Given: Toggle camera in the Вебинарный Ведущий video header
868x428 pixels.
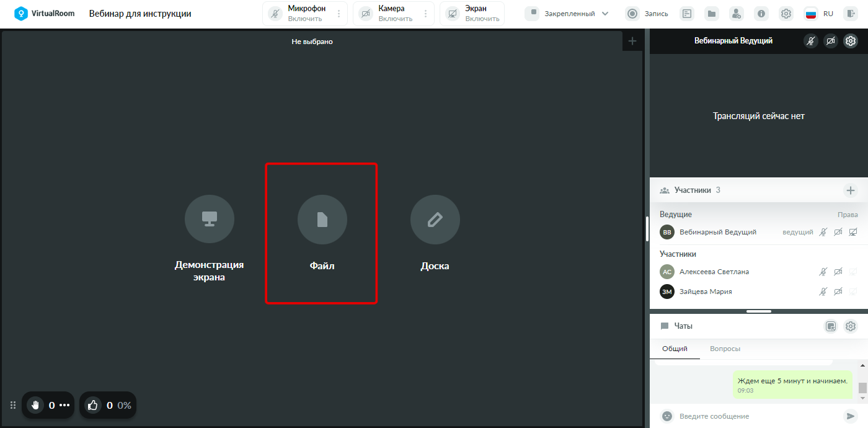Looking at the screenshot, I should pos(831,41).
